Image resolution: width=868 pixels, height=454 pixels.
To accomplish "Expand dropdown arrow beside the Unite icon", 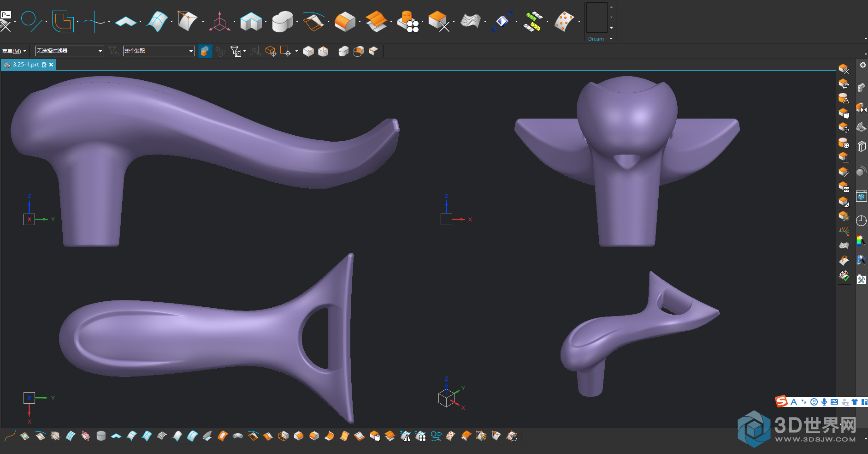I will click(297, 21).
